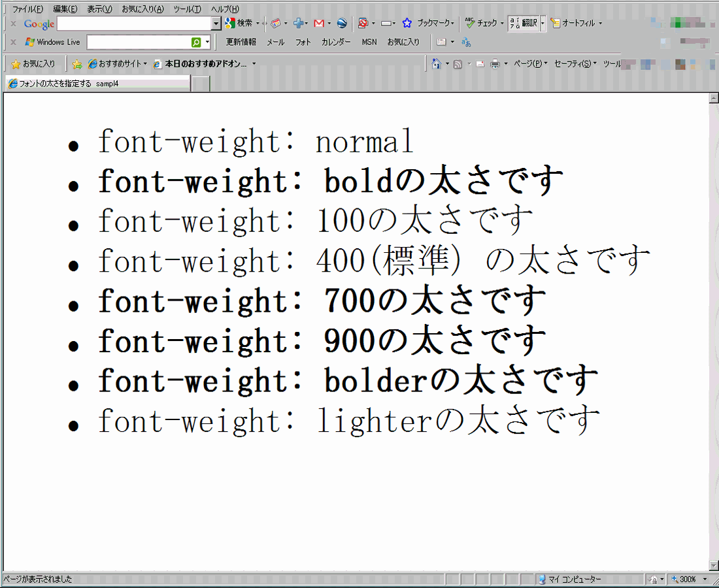Close the Google toolbar with its X

13,24
